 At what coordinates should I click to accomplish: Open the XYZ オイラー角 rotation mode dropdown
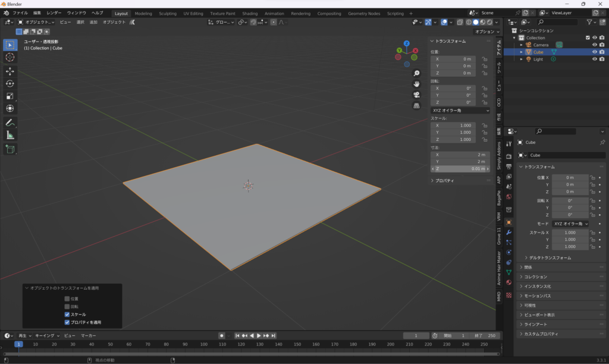click(460, 111)
